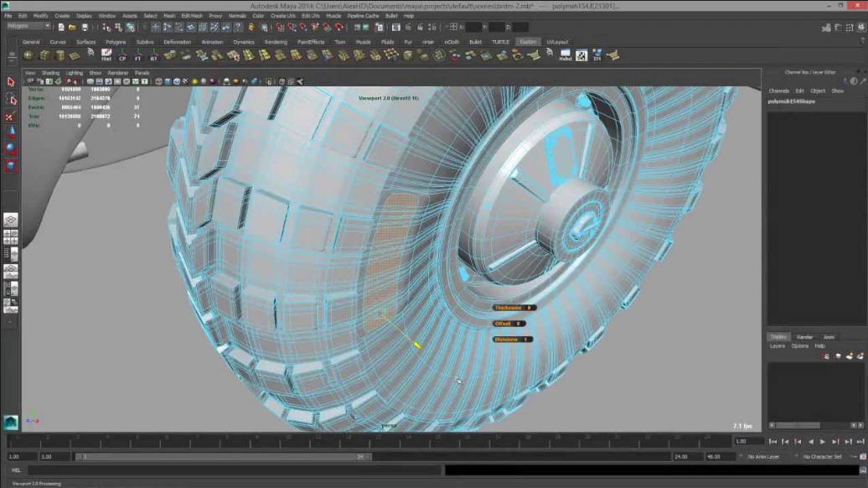
Task: Open the Edit Mesh menu
Action: 192,16
